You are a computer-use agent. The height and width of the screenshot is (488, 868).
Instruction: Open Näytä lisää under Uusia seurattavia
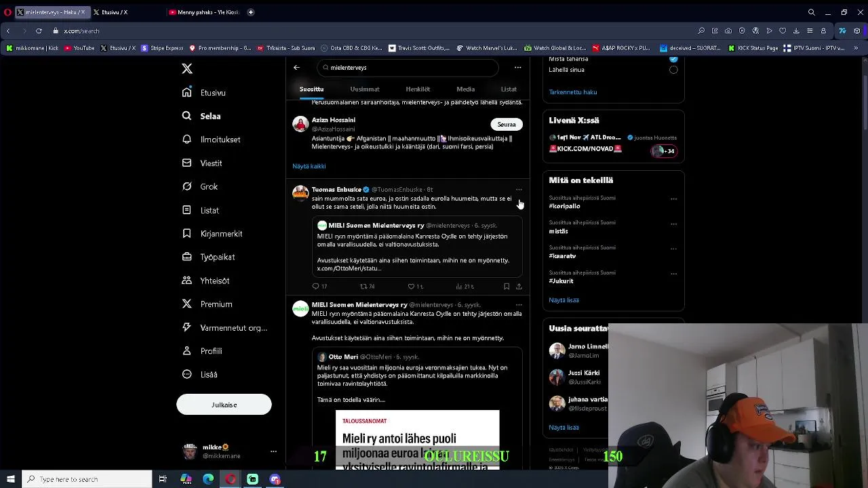(x=564, y=428)
